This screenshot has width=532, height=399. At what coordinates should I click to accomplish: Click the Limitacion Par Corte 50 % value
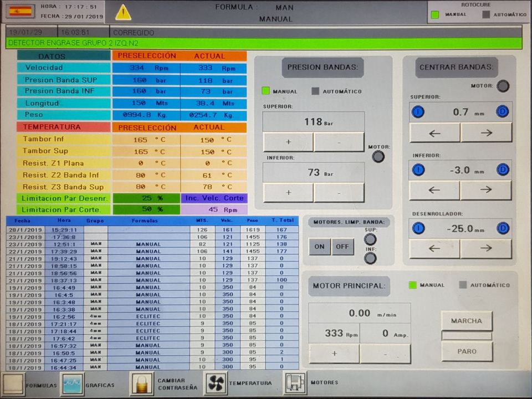pos(146,209)
